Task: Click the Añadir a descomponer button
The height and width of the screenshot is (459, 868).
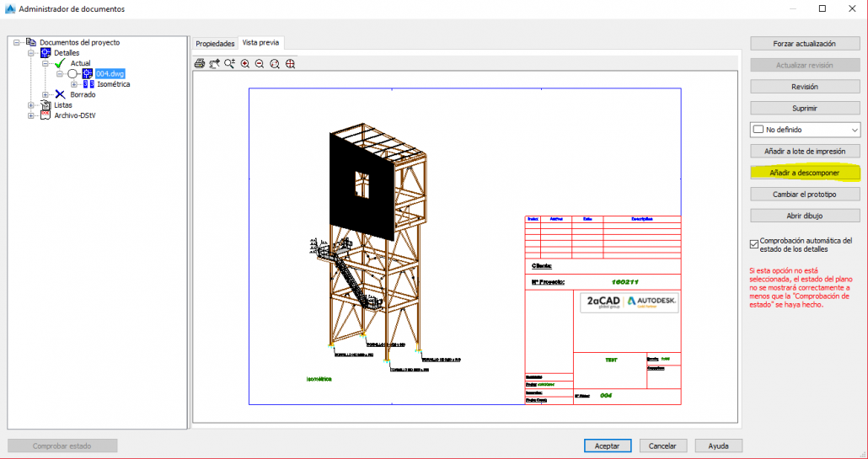Action: pos(804,173)
